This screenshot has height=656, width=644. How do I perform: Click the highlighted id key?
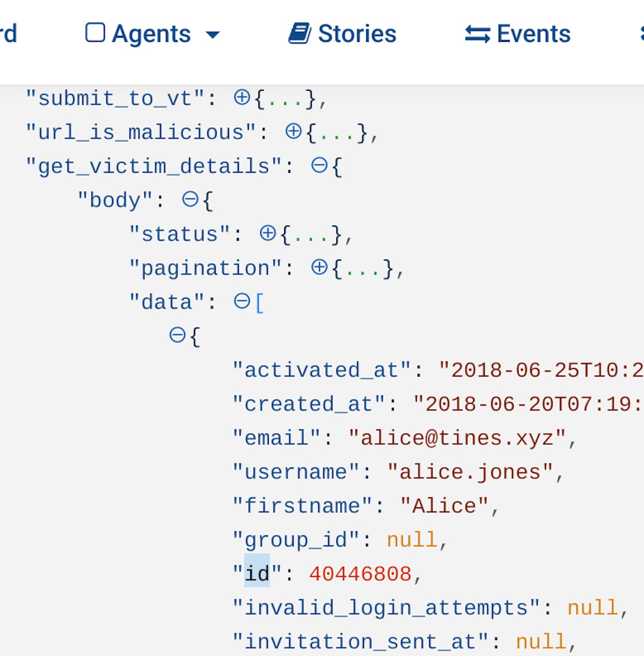click(x=257, y=574)
